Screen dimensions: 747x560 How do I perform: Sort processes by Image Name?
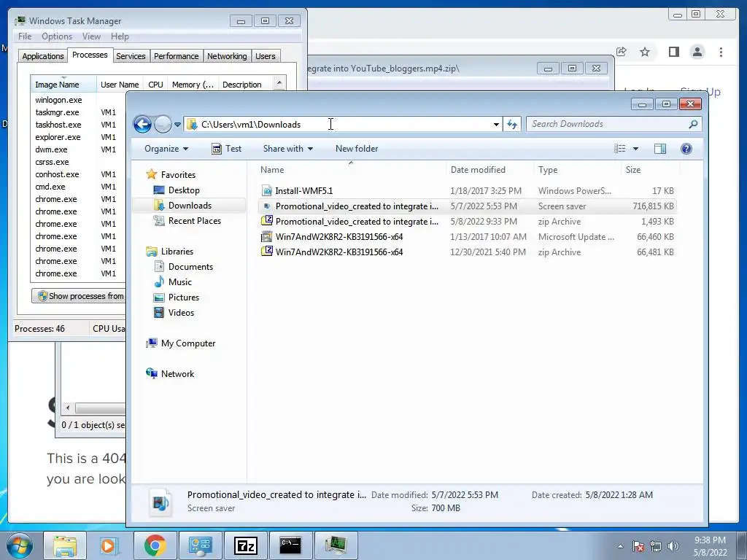pos(64,85)
